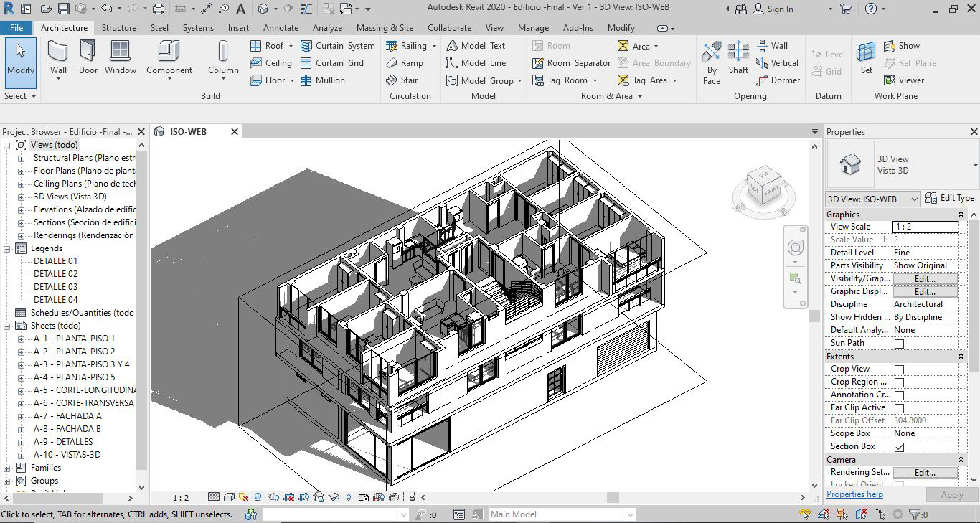This screenshot has width=980, height=523.
Task: Select the Shaft opening tool
Action: [x=738, y=59]
